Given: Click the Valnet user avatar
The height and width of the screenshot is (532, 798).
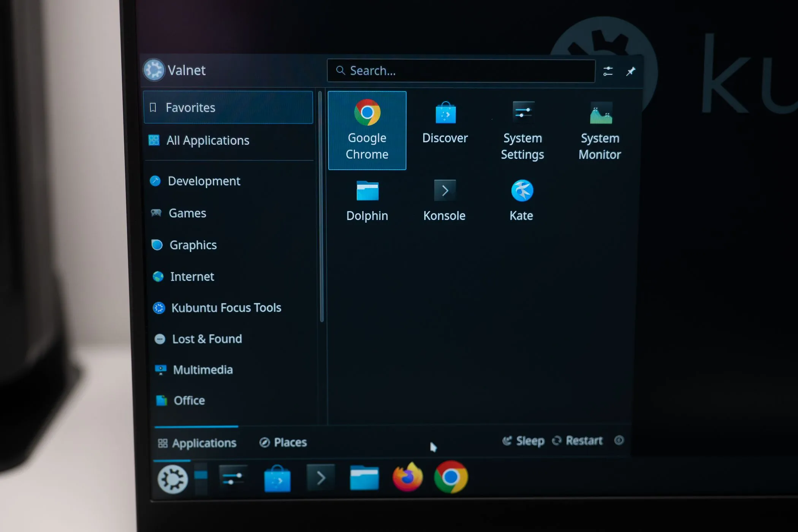Looking at the screenshot, I should [154, 70].
